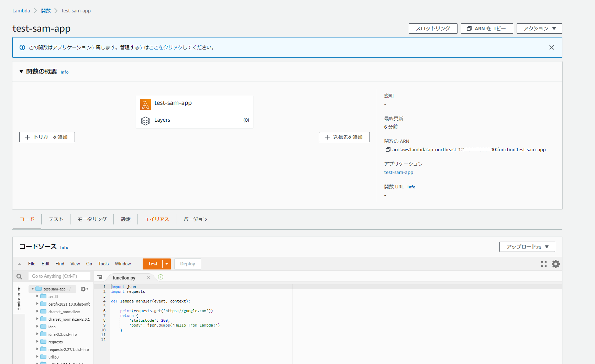Expand the charset_normalizer-2.0.1 folder
This screenshot has height=364, width=595.
37,319
